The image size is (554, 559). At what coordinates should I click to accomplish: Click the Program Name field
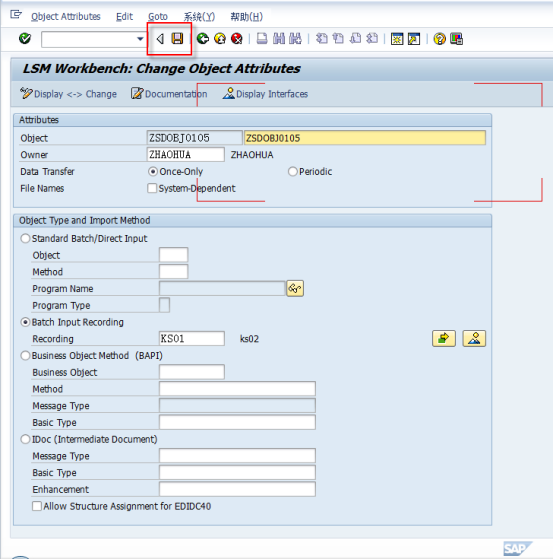222,288
